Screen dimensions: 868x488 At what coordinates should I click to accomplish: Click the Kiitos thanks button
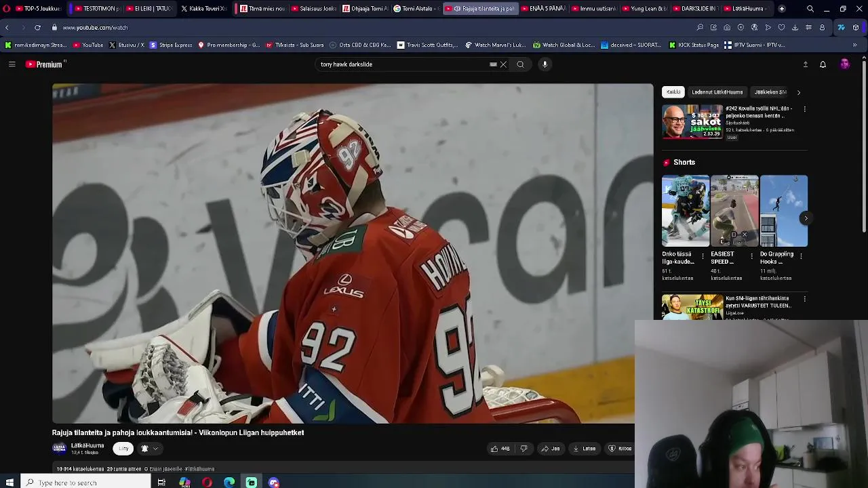click(x=620, y=449)
